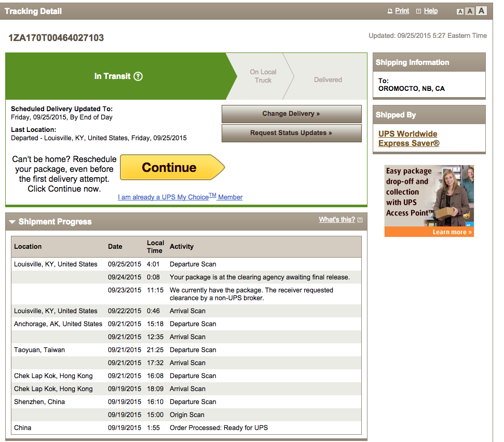The width and height of the screenshot is (504, 442).
Task: Click the Date column header
Action: (x=115, y=246)
